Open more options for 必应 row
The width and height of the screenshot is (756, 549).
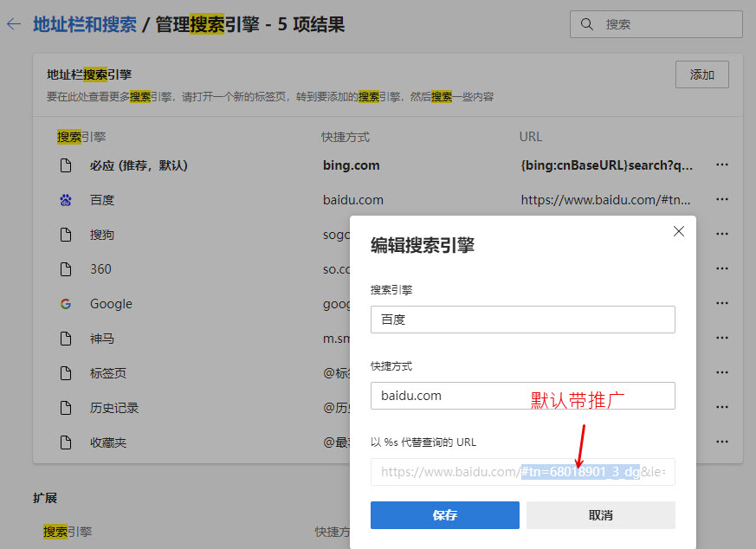point(721,165)
